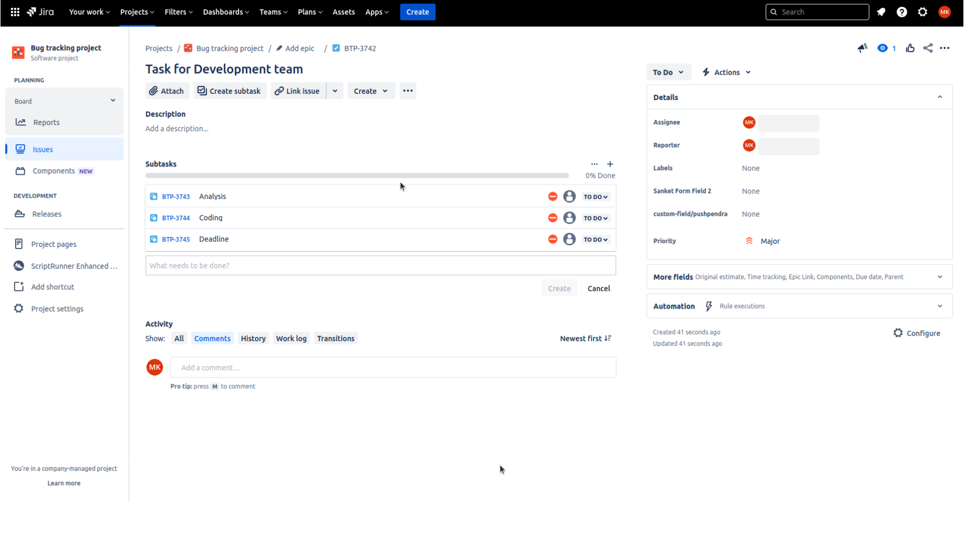Share the issue using the share icon
The width and height of the screenshot is (980, 541).
928,48
